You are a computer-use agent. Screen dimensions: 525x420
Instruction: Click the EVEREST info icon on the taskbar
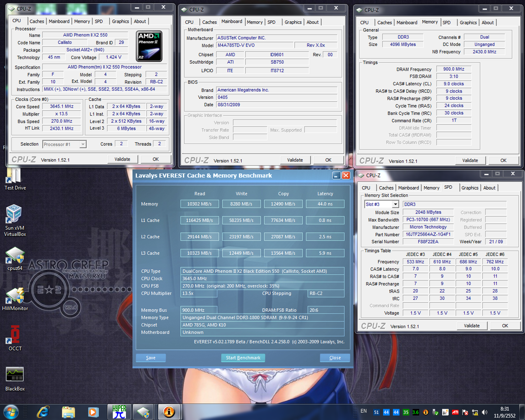pos(169,412)
